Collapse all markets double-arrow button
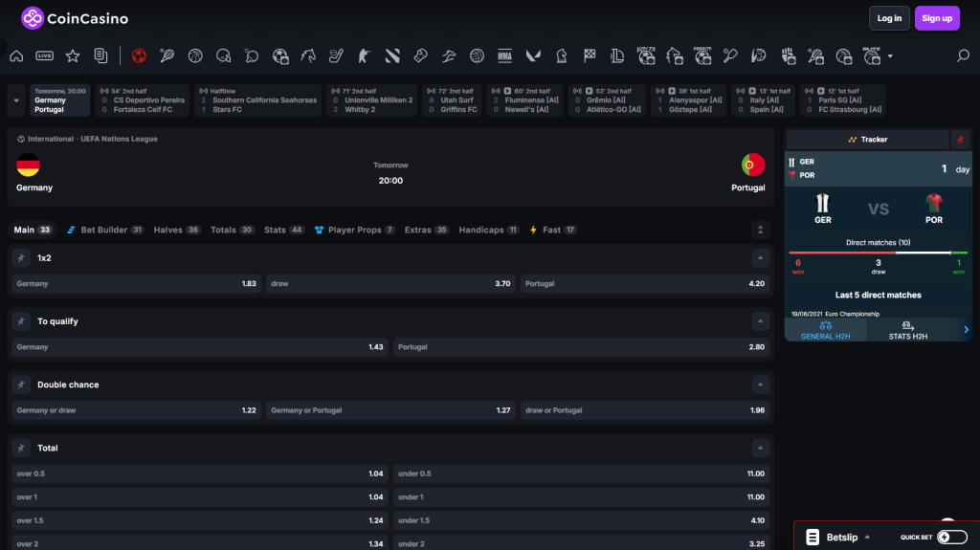Image resolution: width=980 pixels, height=550 pixels. 760,230
